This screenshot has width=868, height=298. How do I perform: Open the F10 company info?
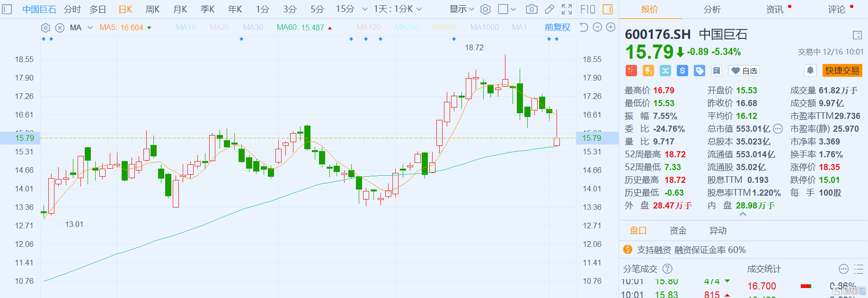coord(587,9)
